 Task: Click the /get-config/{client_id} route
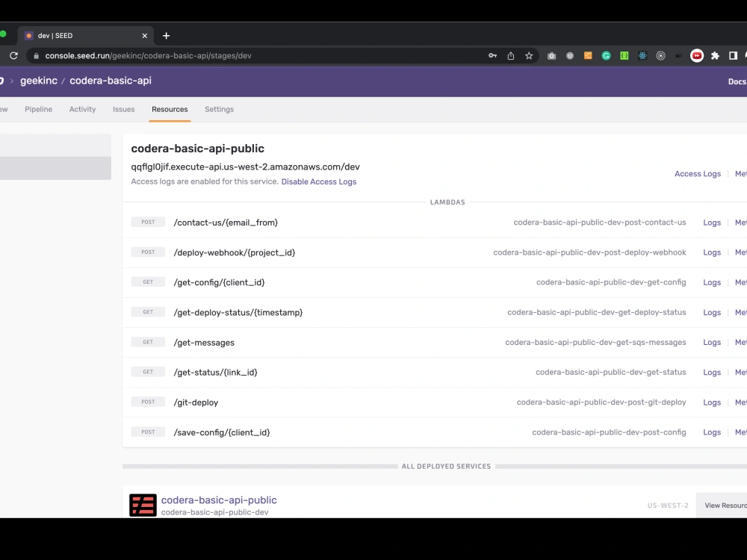[x=219, y=282]
